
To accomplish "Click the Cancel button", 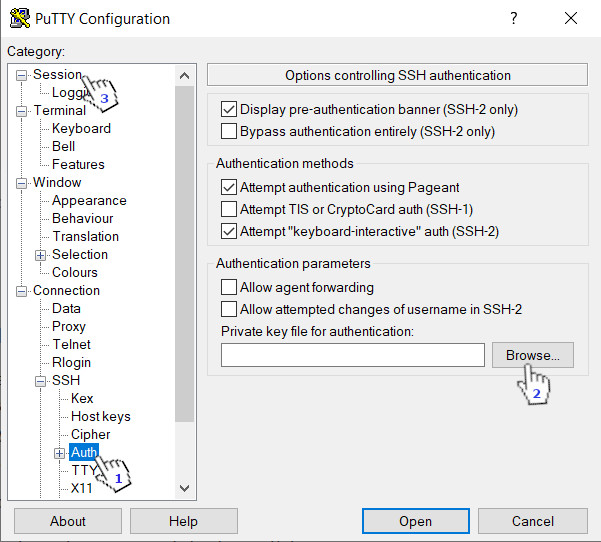I will 533,521.
